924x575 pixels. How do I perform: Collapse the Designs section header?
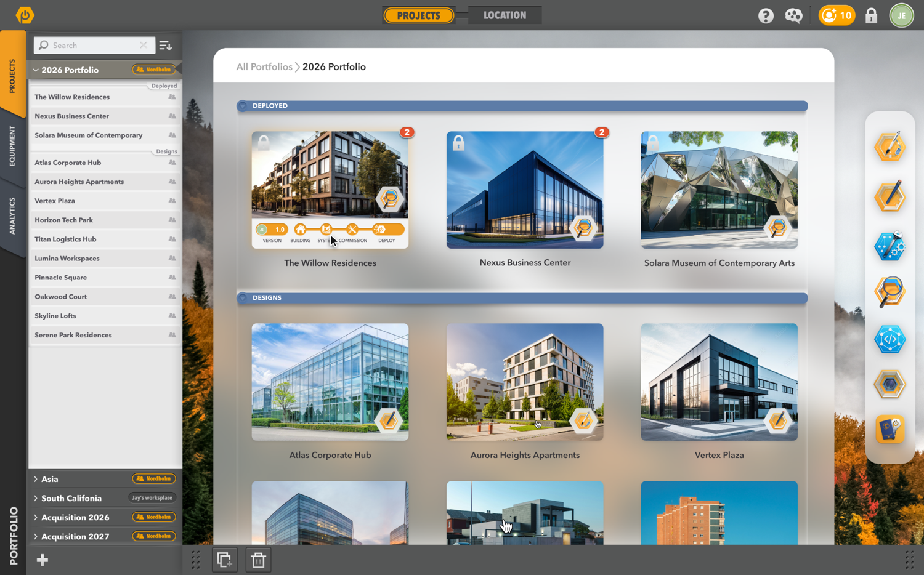pos(243,298)
